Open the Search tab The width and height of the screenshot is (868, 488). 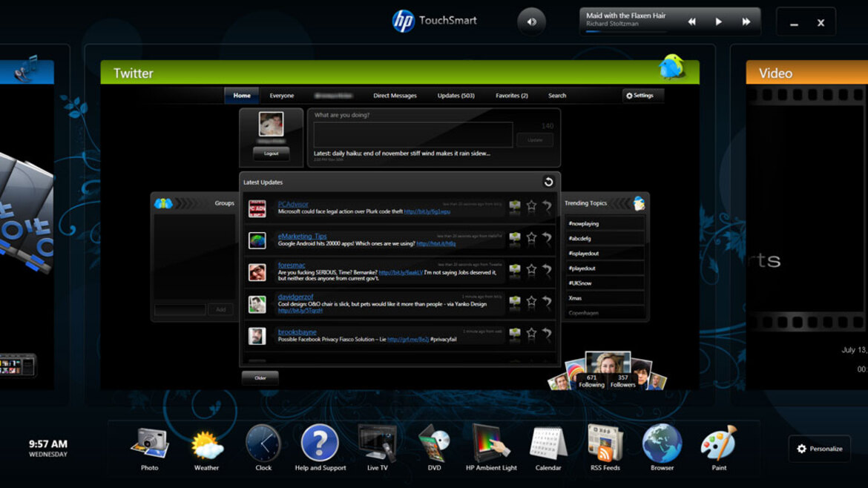tap(557, 96)
